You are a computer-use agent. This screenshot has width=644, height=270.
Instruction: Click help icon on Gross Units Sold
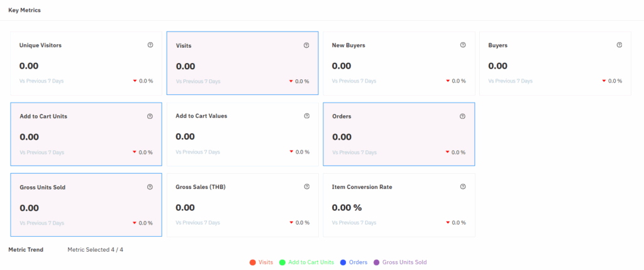150,187
